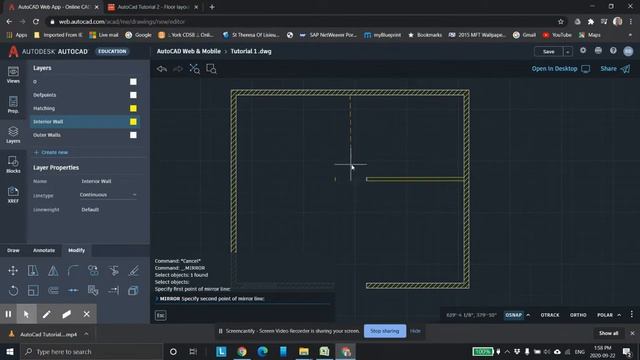The height and width of the screenshot is (360, 640).
Task: Click the Outer Walls layer color swatch
Action: [x=133, y=135]
